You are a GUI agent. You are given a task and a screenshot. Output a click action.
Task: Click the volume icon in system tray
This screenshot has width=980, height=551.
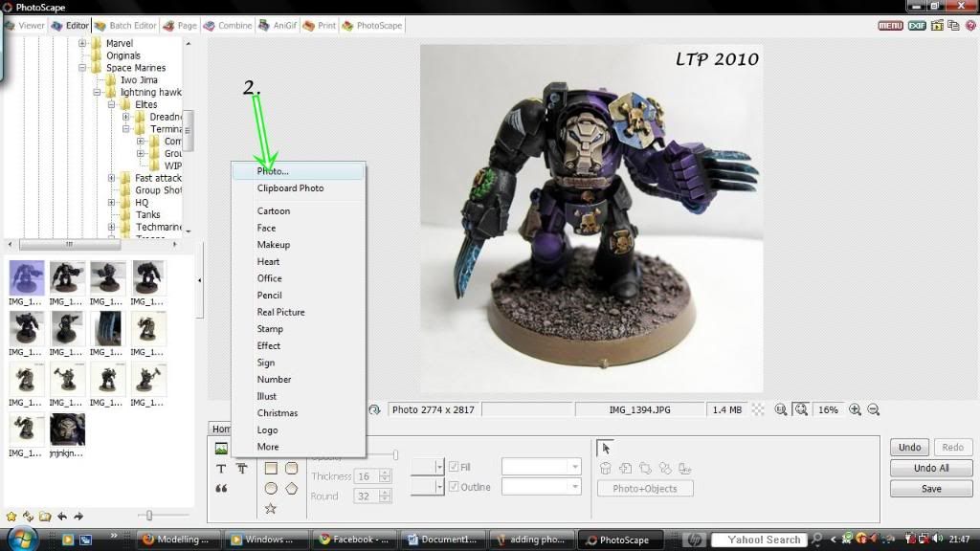(x=938, y=539)
